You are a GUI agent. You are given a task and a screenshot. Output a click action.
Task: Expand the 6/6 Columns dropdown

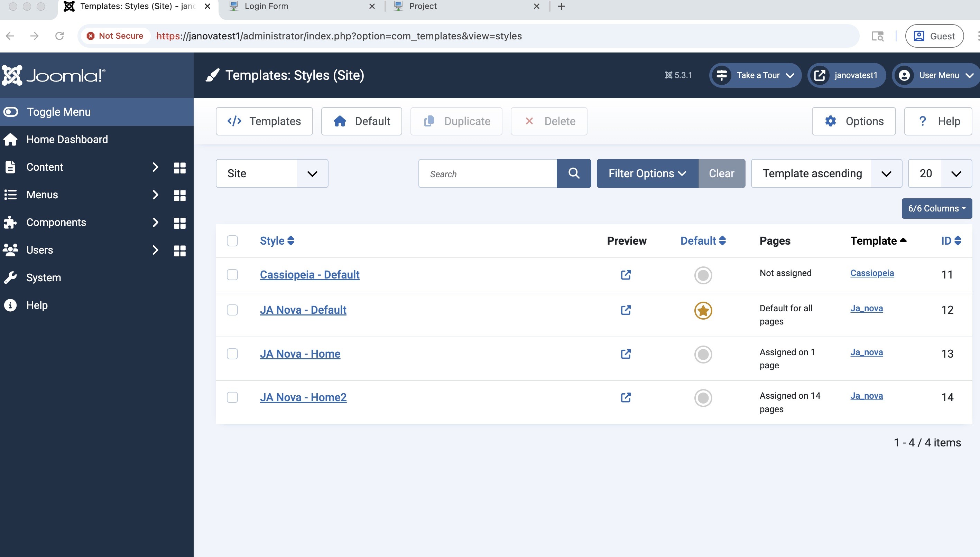936,208
